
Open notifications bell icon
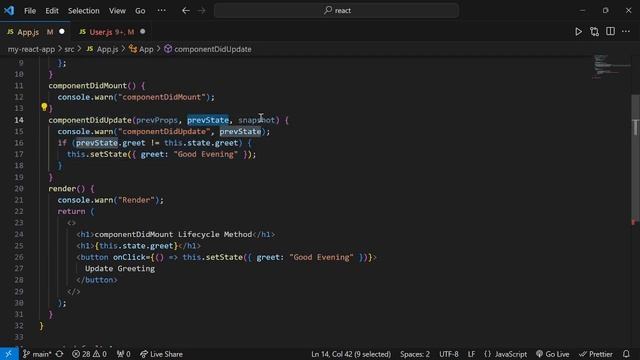tap(626, 354)
